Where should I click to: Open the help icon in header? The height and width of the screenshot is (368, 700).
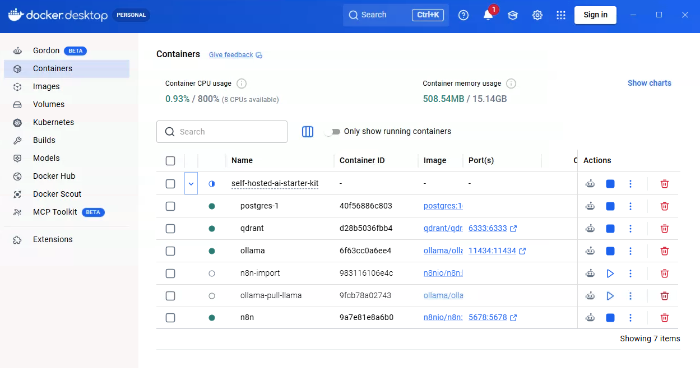click(x=463, y=15)
